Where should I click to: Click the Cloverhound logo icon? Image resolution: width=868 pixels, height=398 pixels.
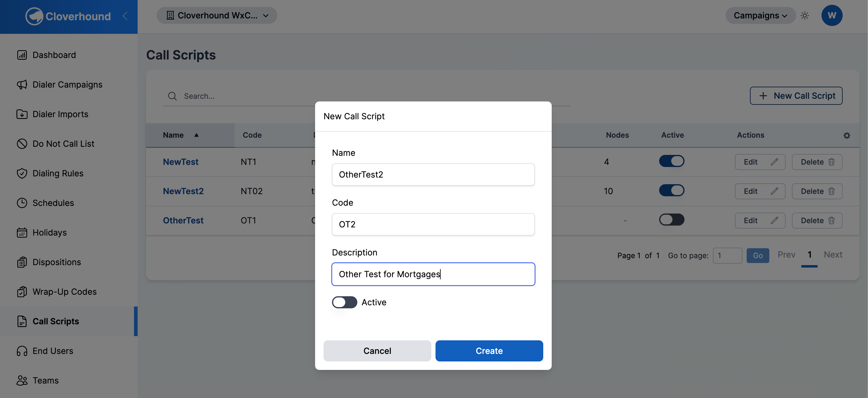click(x=34, y=16)
